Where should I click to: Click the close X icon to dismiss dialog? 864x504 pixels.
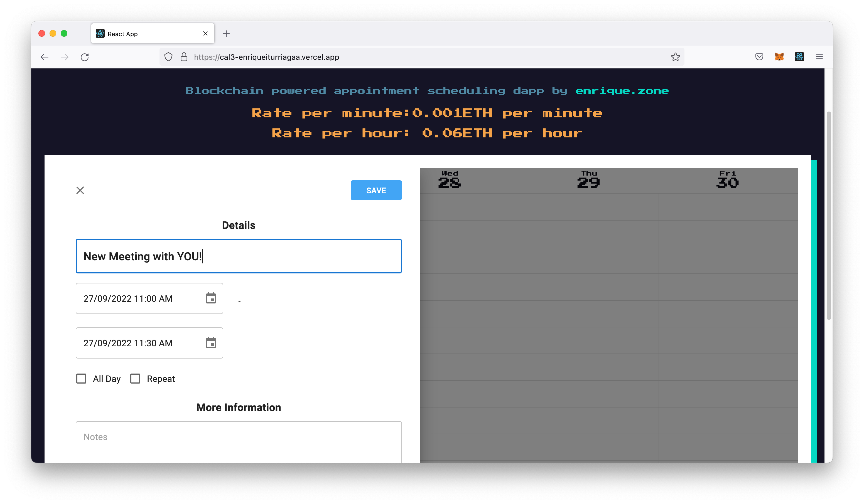tap(80, 190)
